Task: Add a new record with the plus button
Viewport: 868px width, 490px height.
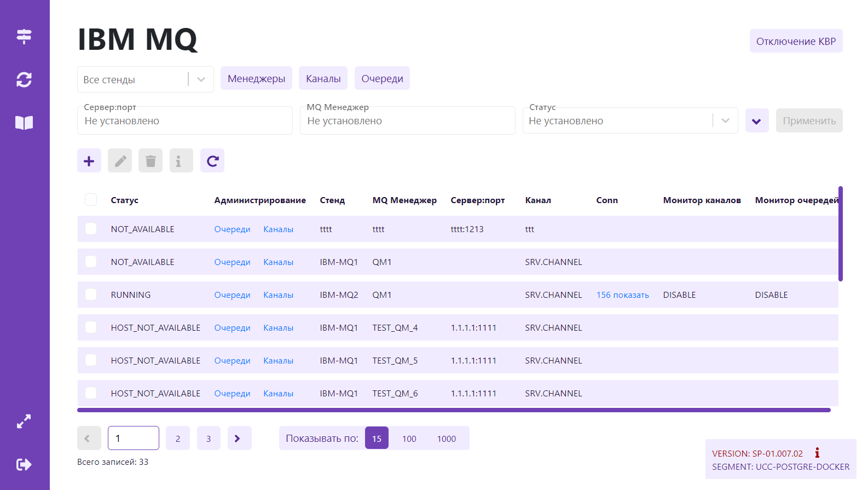Action: pos(89,161)
